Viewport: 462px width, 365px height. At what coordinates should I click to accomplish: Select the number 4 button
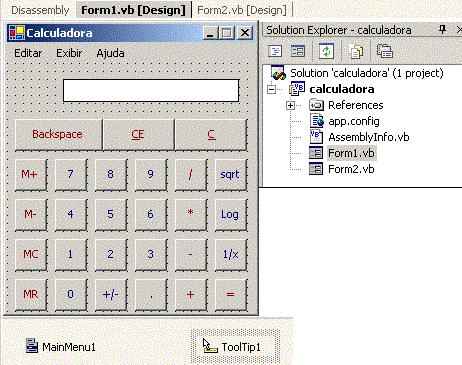[x=71, y=215]
